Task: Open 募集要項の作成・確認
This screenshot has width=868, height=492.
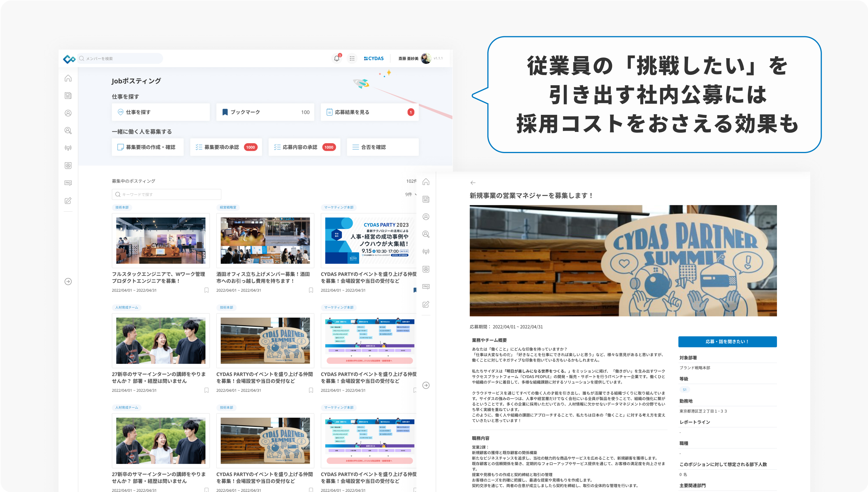Action: (148, 147)
